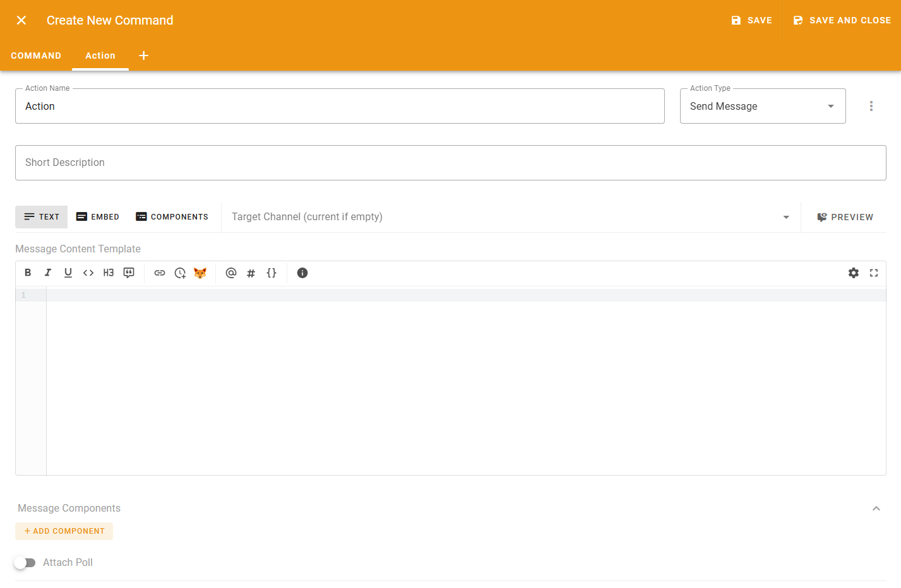The height and width of the screenshot is (588, 901).
Task: Click the Save and Close button
Action: click(842, 20)
